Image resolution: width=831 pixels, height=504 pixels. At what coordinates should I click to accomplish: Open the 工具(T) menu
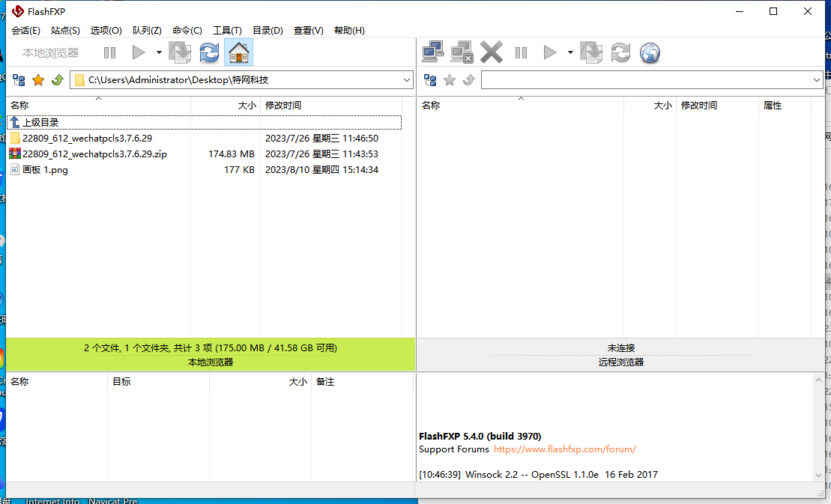coord(227,31)
